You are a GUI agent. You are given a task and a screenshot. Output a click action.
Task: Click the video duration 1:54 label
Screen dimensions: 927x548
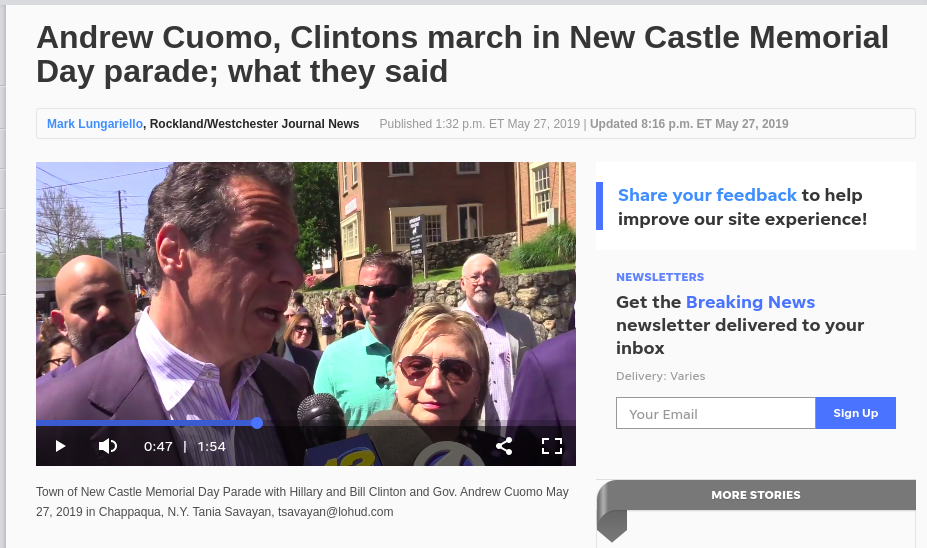(x=212, y=446)
